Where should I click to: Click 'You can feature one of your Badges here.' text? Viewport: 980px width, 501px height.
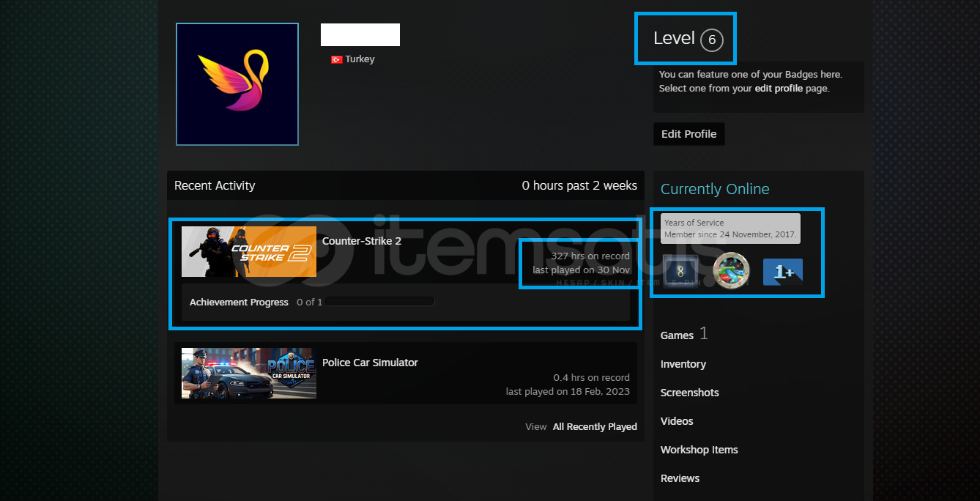coord(751,75)
